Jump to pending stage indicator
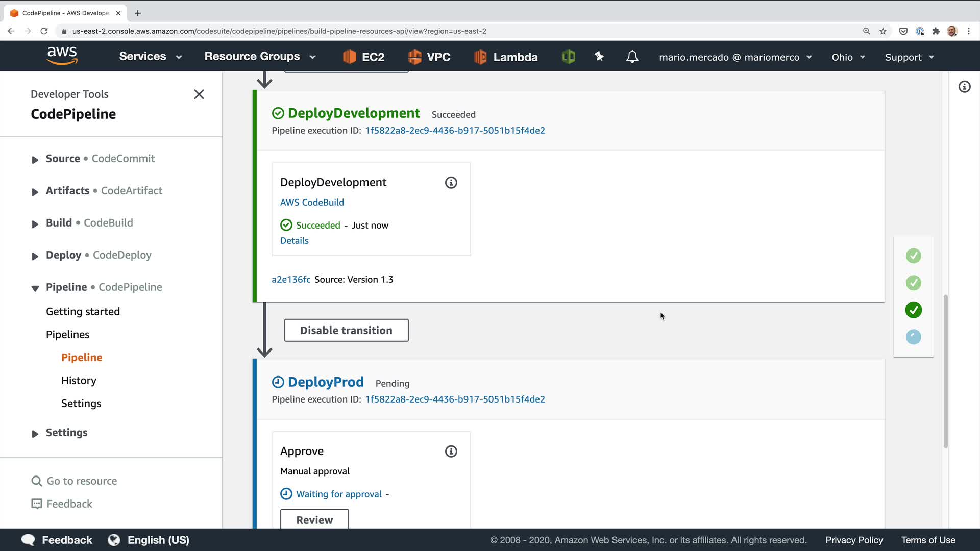The width and height of the screenshot is (980, 551). click(913, 337)
